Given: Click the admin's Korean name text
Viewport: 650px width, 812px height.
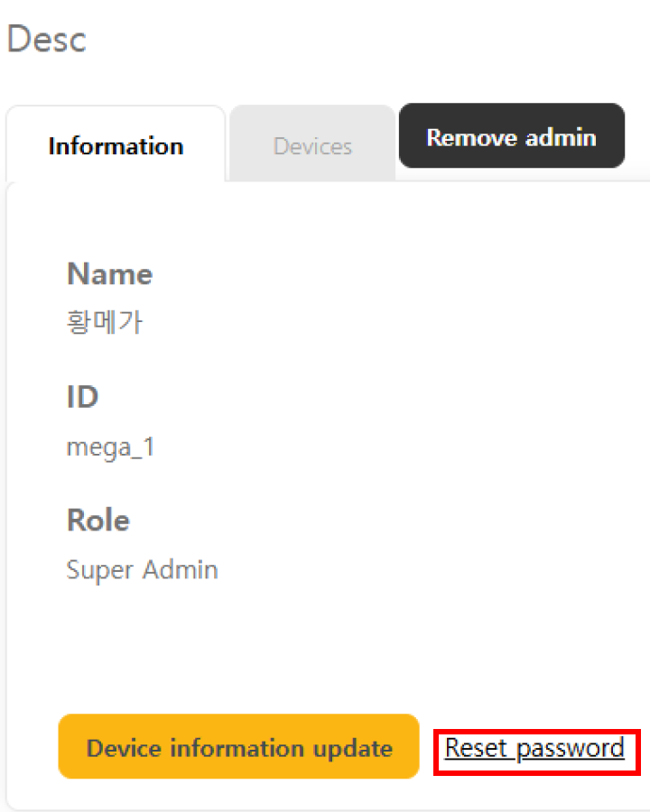Looking at the screenshot, I should point(104,323).
